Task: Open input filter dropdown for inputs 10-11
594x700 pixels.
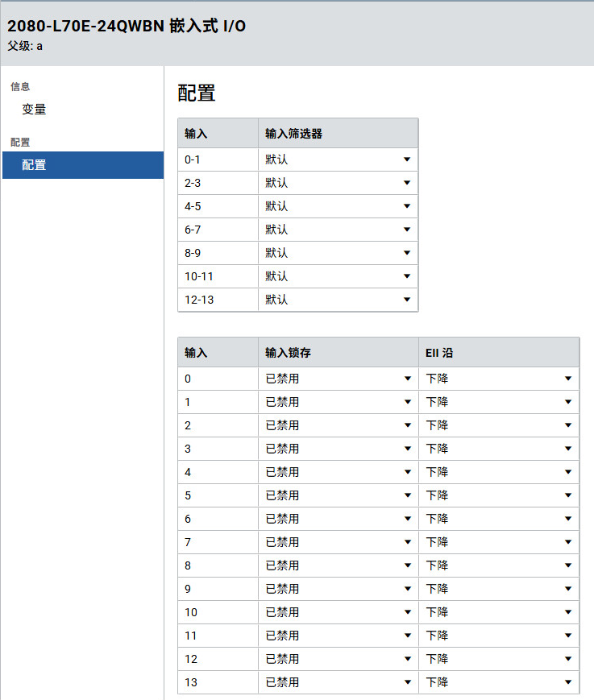Action: [x=338, y=276]
